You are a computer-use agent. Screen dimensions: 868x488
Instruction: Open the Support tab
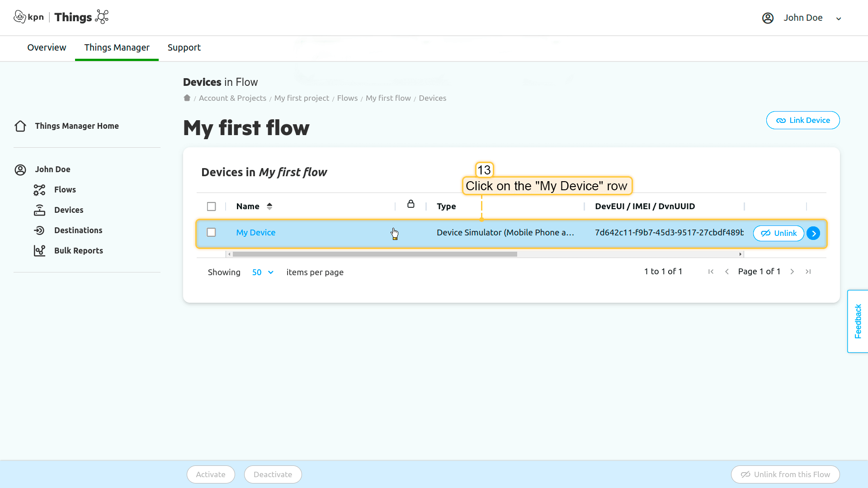[184, 47]
